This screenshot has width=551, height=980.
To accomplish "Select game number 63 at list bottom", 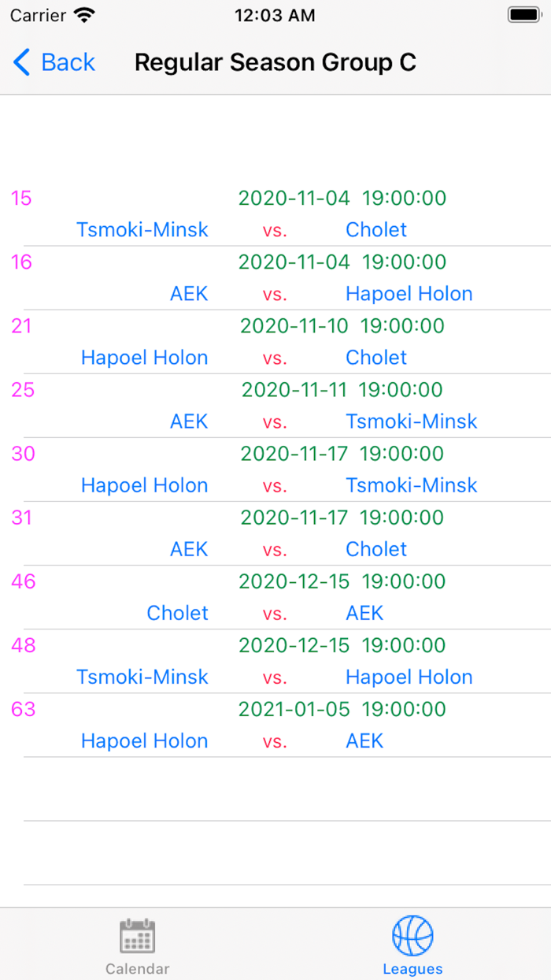I will [21, 709].
